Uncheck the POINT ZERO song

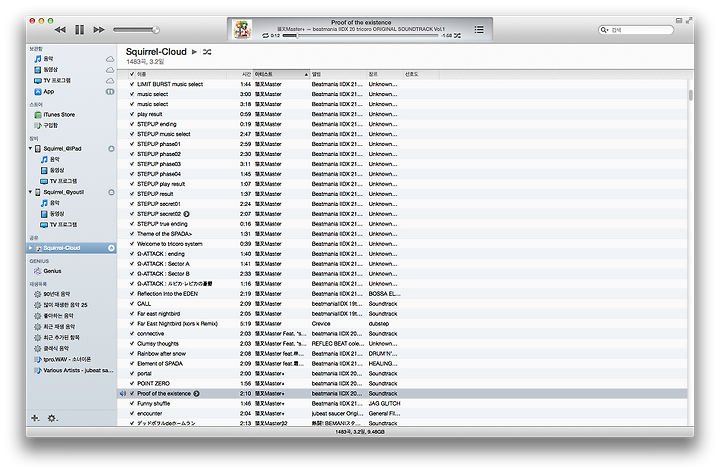[x=132, y=383]
